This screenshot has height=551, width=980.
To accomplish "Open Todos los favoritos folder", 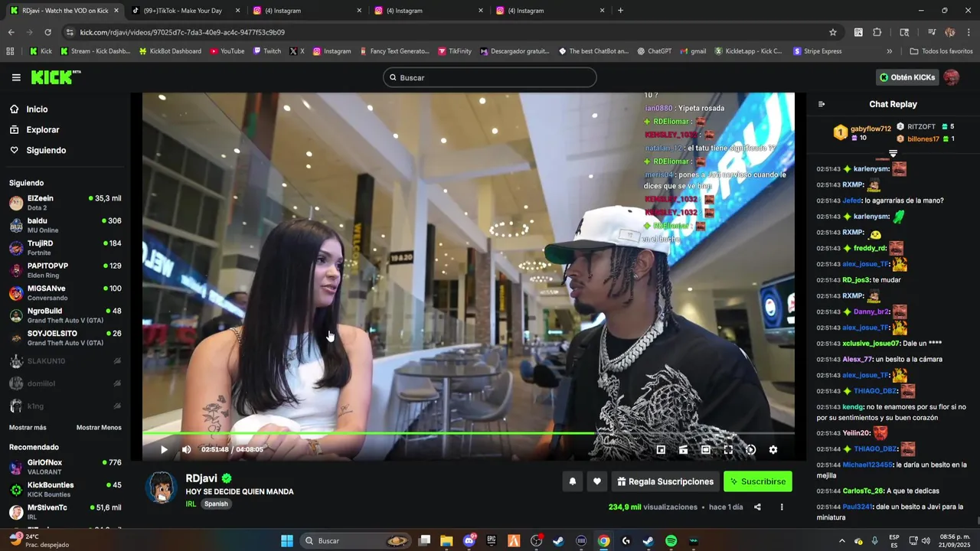I will [941, 51].
